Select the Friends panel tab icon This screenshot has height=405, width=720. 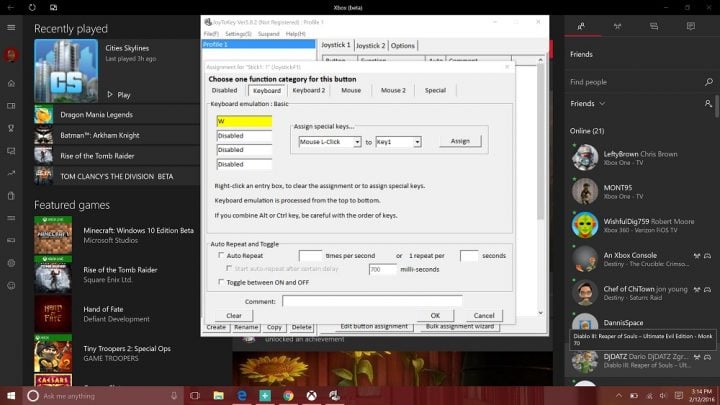click(581, 26)
